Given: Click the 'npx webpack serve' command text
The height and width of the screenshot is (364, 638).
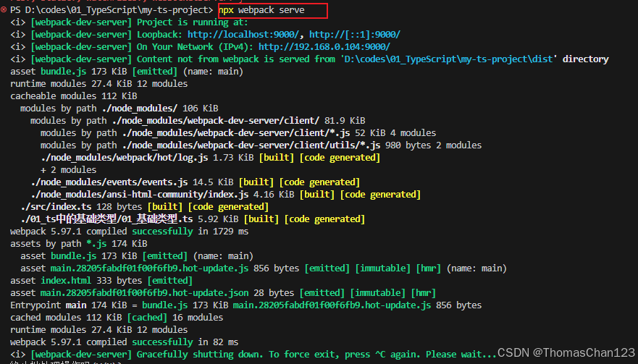Looking at the screenshot, I should click(x=261, y=10).
